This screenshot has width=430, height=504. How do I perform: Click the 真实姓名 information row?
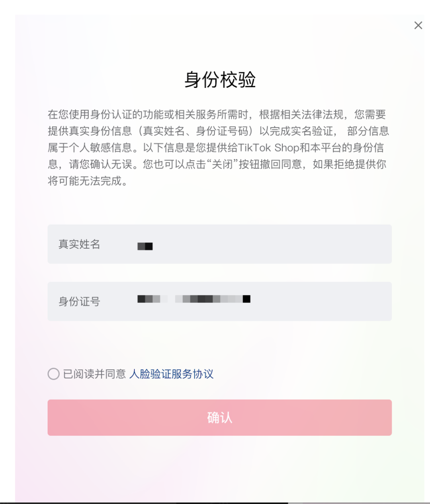(x=220, y=244)
